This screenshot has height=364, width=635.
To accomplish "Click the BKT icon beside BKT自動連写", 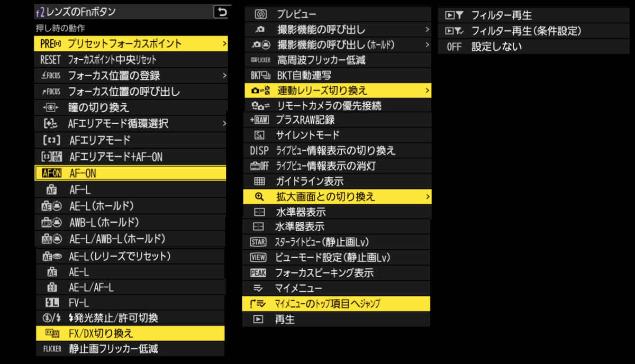I will pos(259,76).
